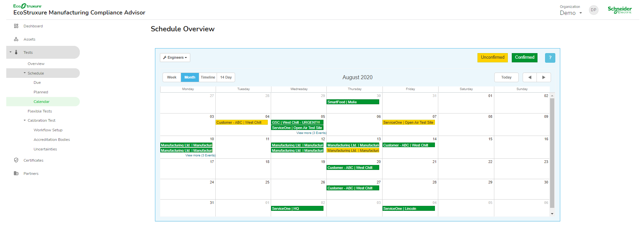This screenshot has width=644, height=226.
Task: Collapse the Calibration Test arrow
Action: point(25,120)
